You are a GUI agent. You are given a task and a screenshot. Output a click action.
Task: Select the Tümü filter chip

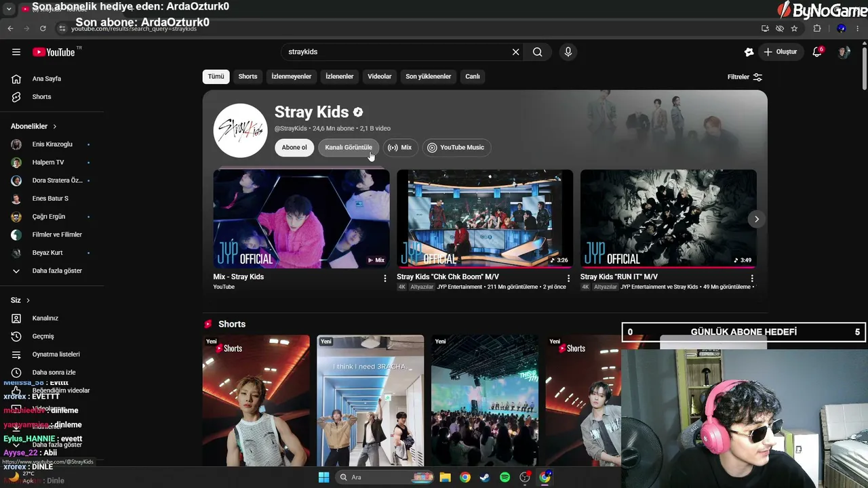point(216,77)
